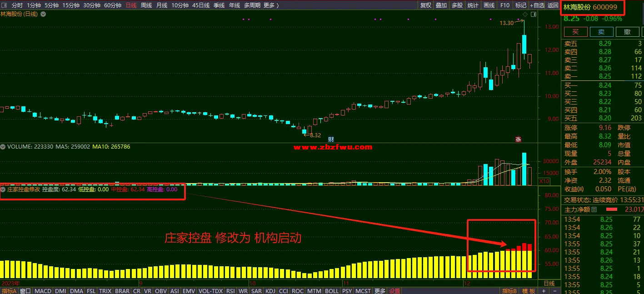This screenshot has width=644, height=294.
Task: Click the 标记 button
Action: (x=520, y=5)
